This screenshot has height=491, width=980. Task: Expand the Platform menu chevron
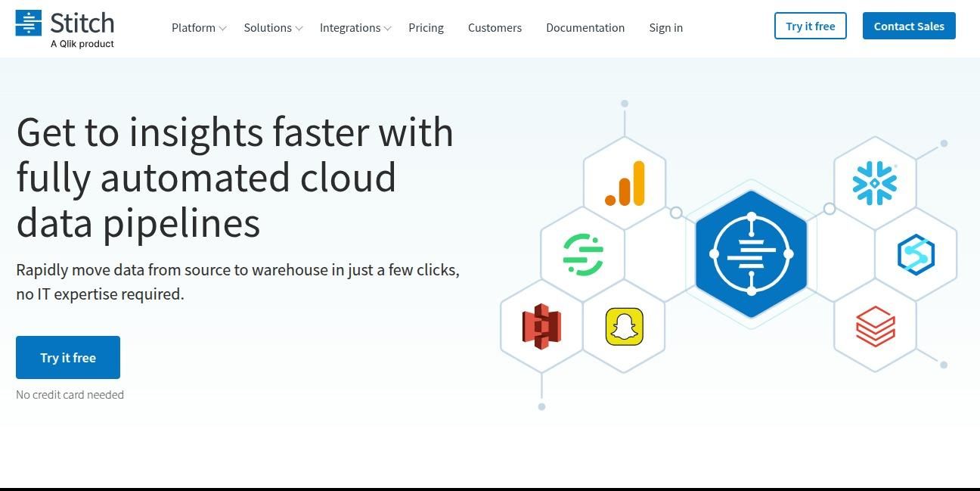pyautogui.click(x=222, y=29)
